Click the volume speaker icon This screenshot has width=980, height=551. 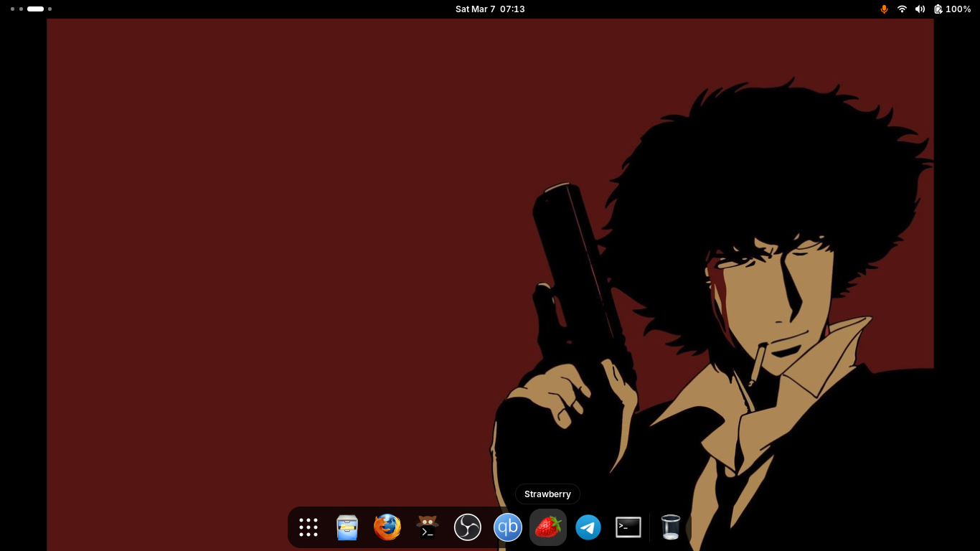[x=920, y=9]
